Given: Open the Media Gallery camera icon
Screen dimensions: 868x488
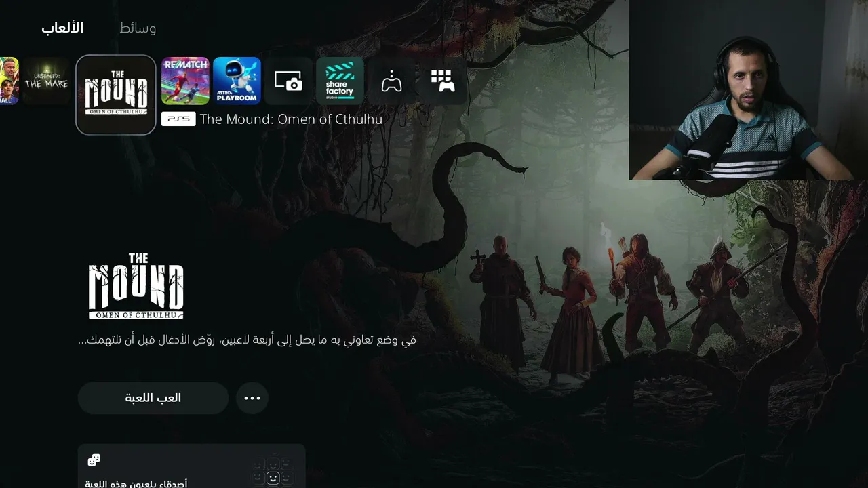Looking at the screenshot, I should click(288, 81).
